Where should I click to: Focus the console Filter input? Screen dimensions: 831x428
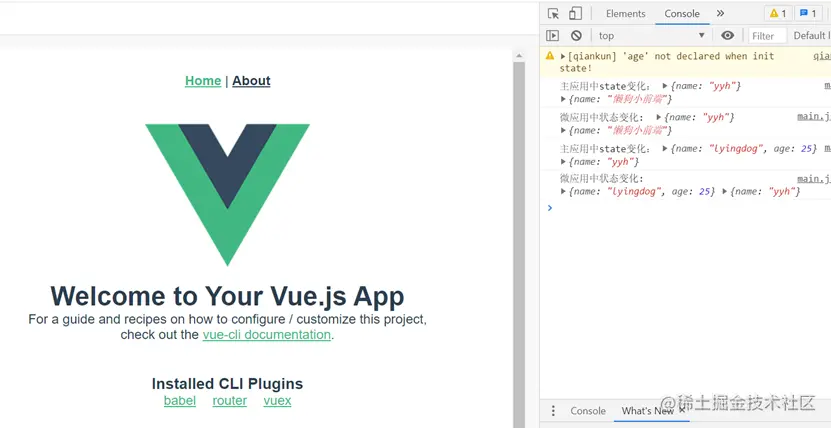pos(768,35)
